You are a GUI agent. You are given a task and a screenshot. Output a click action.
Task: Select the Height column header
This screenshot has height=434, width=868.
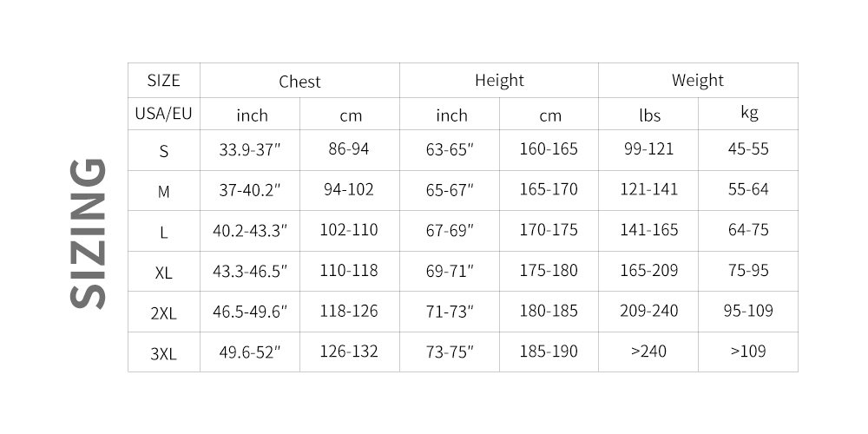click(x=499, y=81)
